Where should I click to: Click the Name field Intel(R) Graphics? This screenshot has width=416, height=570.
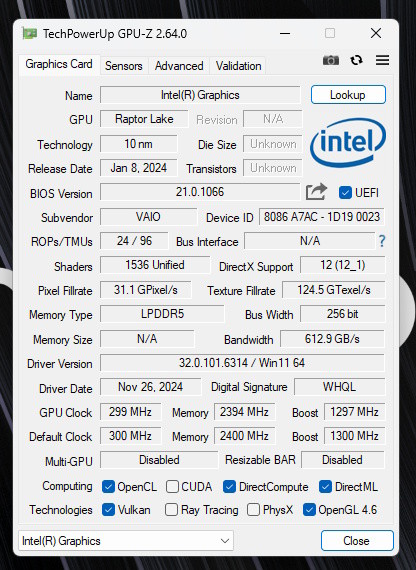point(200,95)
